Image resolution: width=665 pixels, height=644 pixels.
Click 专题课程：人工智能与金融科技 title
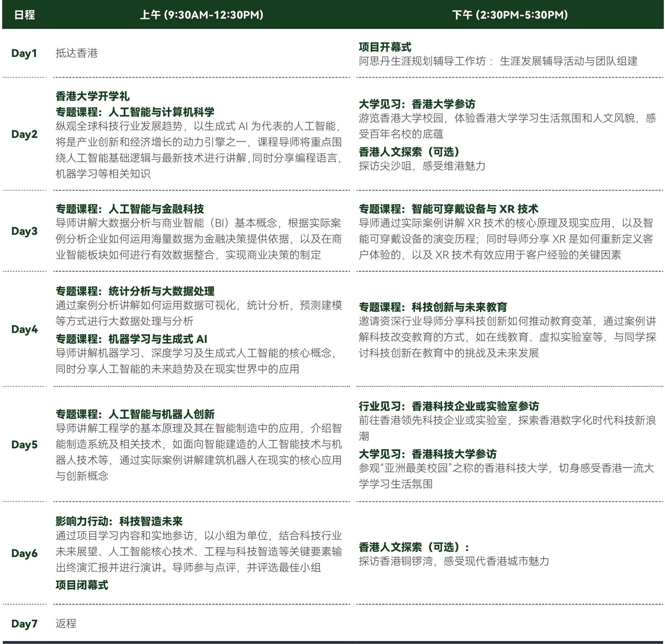[x=130, y=209]
